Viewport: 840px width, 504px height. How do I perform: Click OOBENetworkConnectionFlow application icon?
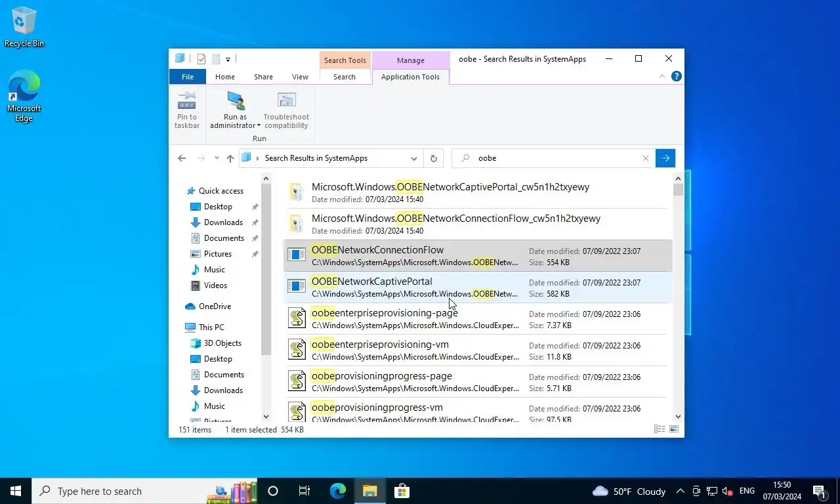[x=297, y=255]
